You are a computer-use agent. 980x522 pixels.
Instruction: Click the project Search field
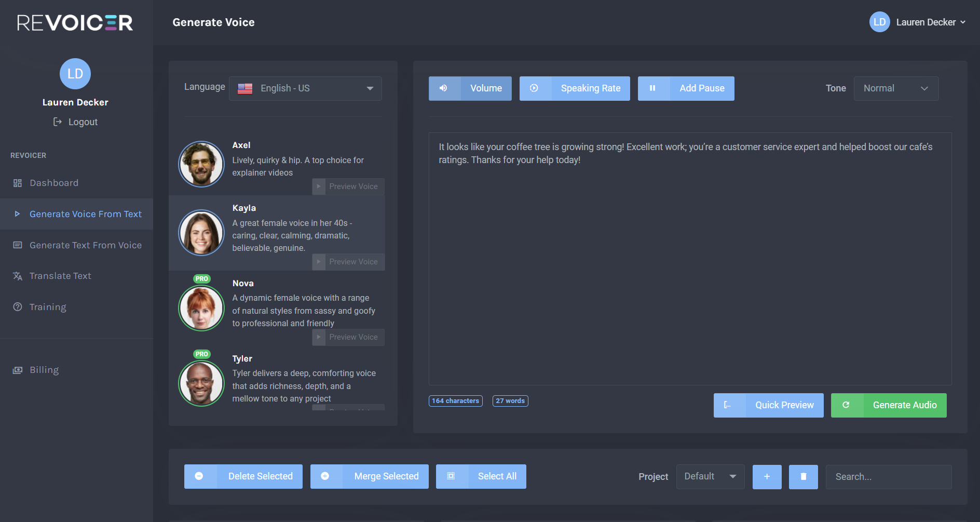click(x=889, y=477)
